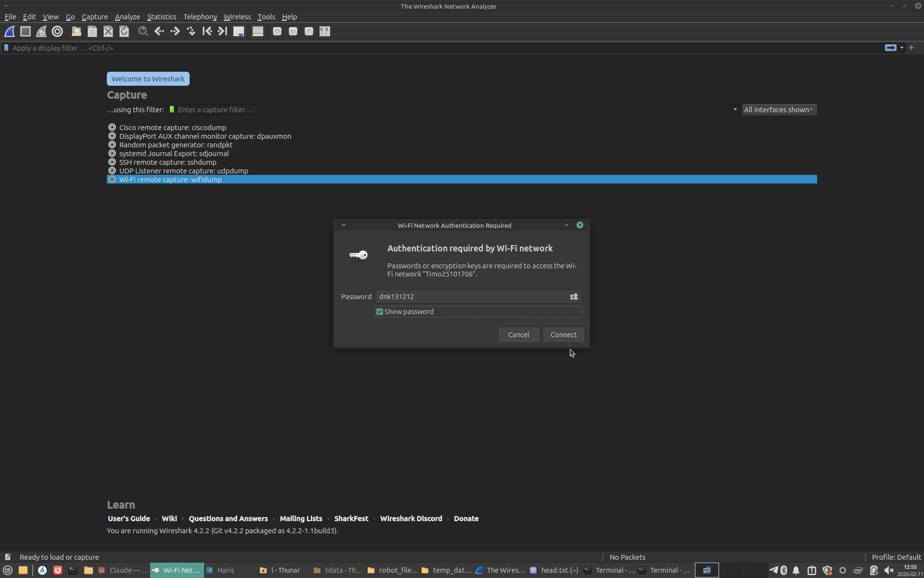Click the Zoom in toolbar icon
Screen dimensions: 924x578
click(x=277, y=31)
